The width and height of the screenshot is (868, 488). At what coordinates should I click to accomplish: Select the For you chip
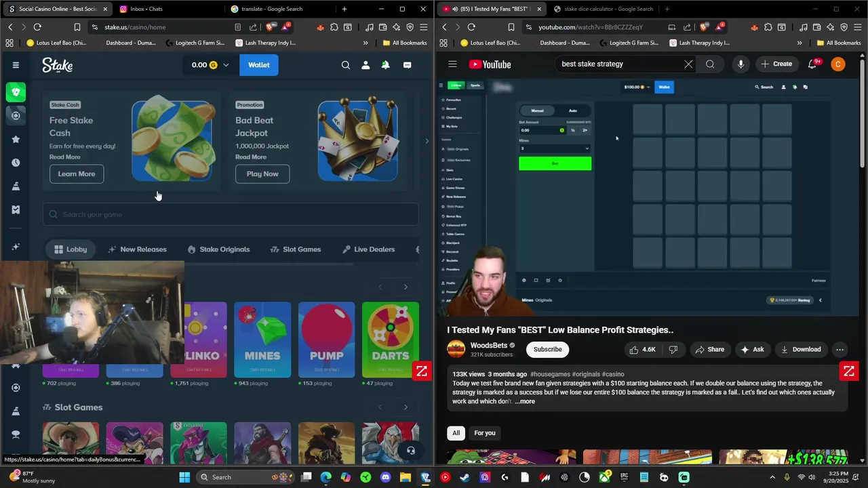point(485,433)
